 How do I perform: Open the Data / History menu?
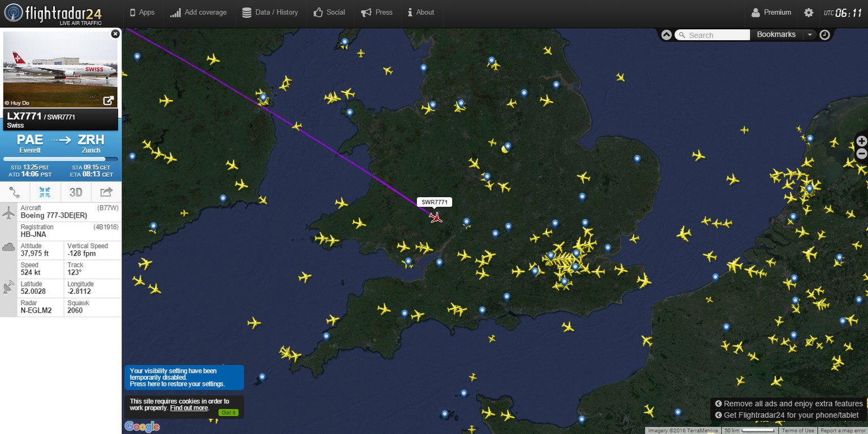(270, 12)
